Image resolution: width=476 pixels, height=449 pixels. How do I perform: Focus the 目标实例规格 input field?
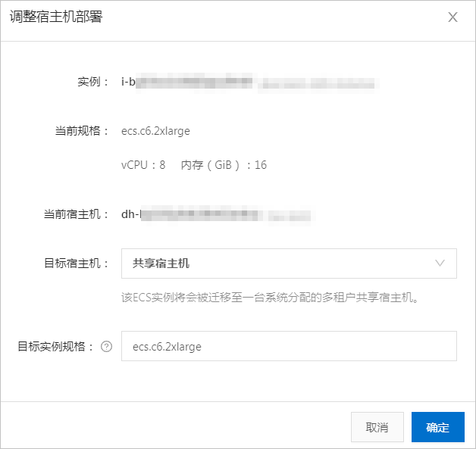coord(289,346)
